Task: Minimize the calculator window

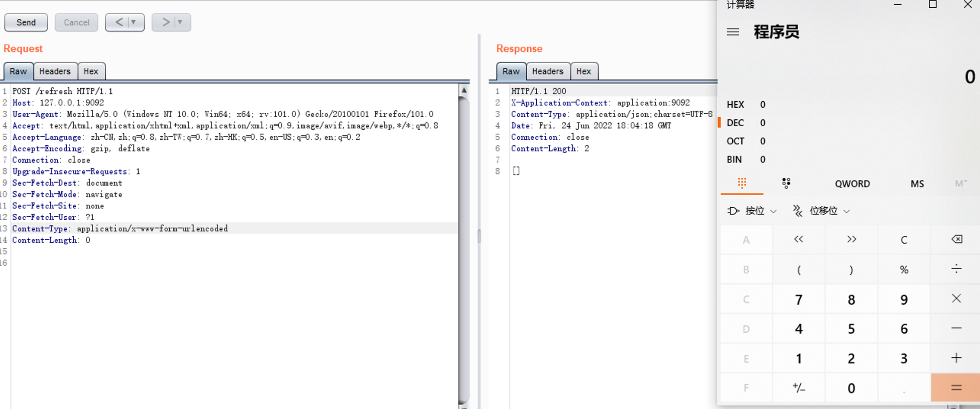Action: (898, 5)
